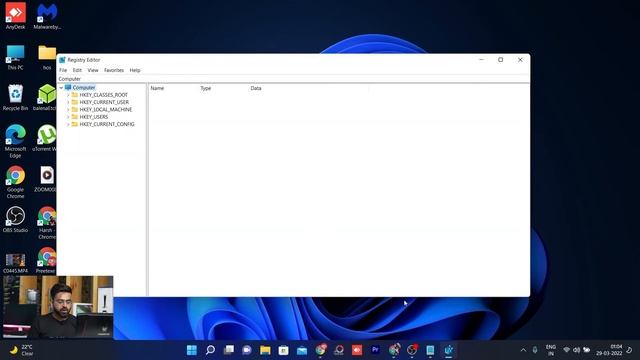
Task: Show hidden system tray icons
Action: pyautogui.click(x=523, y=350)
